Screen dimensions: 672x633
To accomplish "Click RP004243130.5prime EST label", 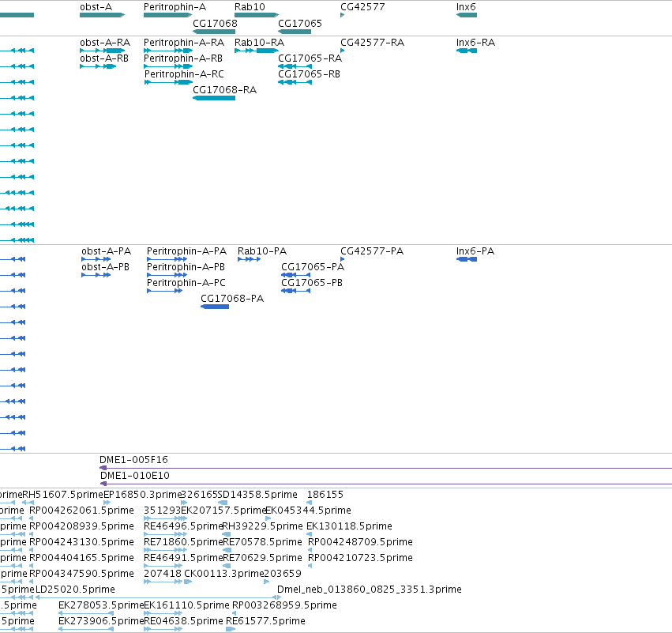I will [x=81, y=542].
